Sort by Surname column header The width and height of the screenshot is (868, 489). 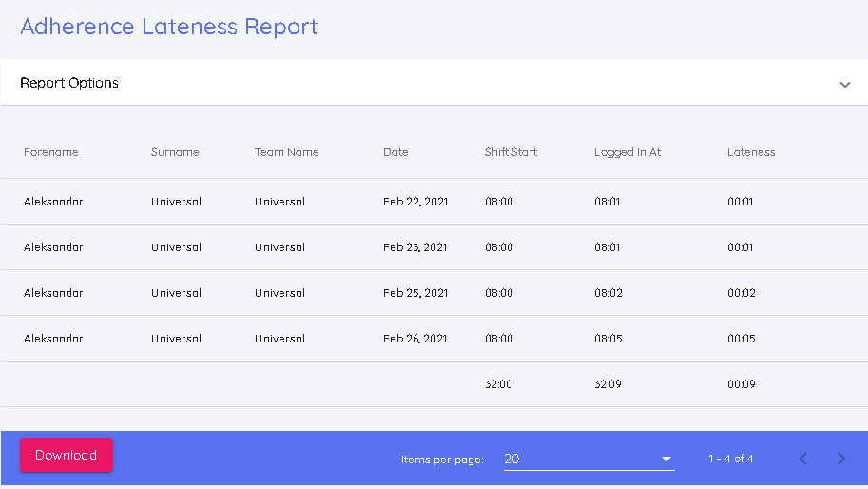tap(175, 152)
